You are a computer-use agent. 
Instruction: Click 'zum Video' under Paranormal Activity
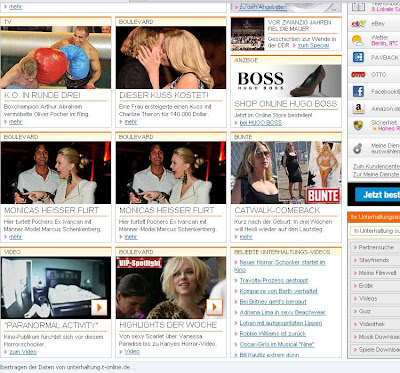pos(23,352)
